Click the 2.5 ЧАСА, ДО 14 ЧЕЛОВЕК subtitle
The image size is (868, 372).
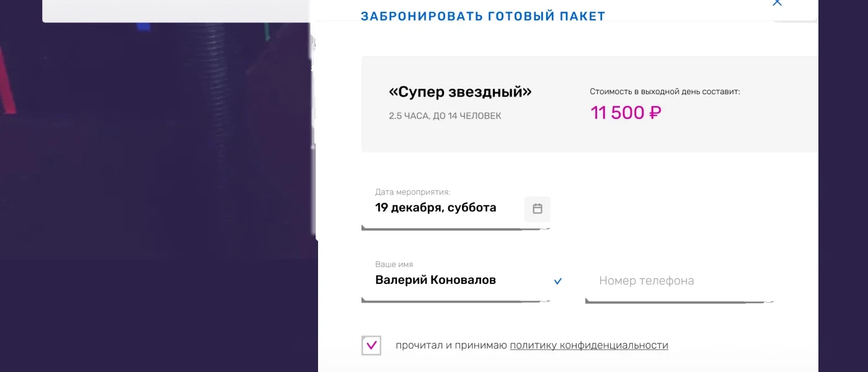[x=445, y=115]
